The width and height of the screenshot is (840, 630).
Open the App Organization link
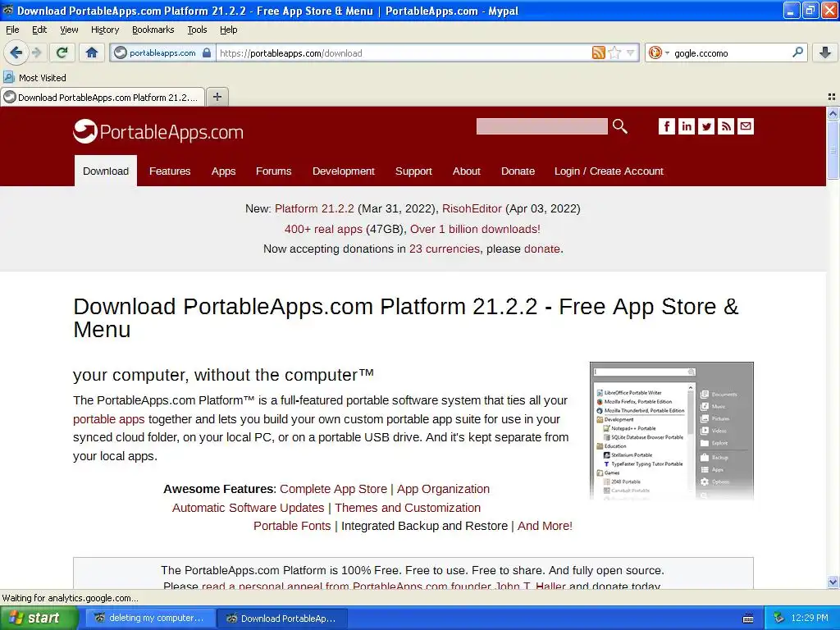443,489
